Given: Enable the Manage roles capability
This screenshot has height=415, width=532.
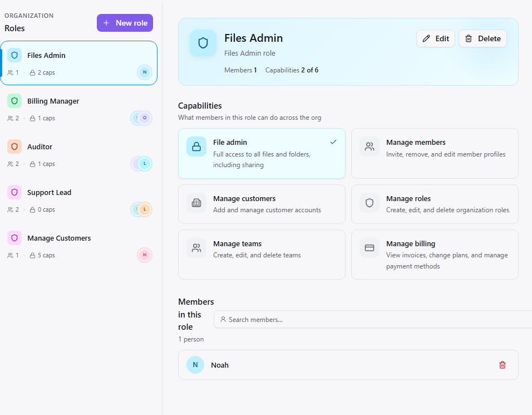Looking at the screenshot, I should (x=435, y=204).
